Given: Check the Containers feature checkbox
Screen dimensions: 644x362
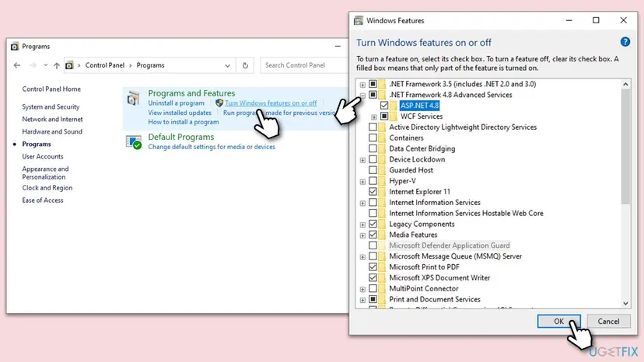Looking at the screenshot, I should pos(373,138).
